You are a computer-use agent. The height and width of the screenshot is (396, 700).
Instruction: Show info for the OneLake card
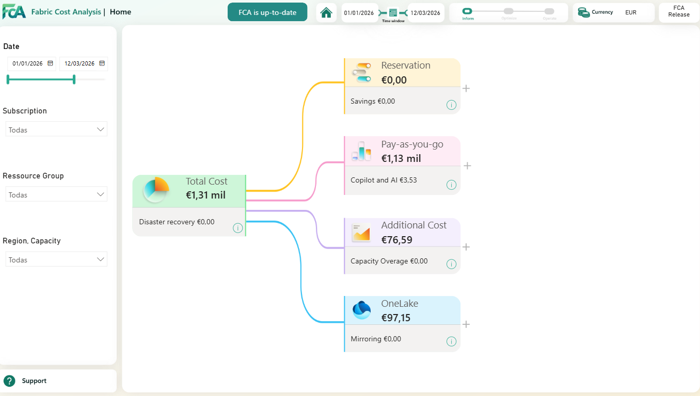pos(451,342)
